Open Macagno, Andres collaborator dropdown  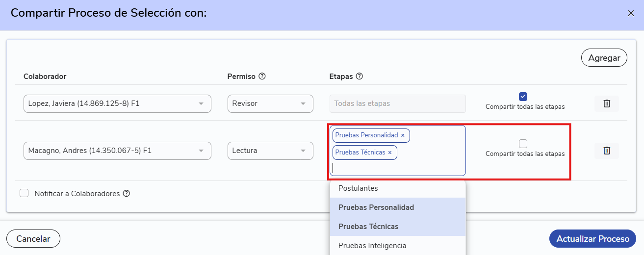117,151
